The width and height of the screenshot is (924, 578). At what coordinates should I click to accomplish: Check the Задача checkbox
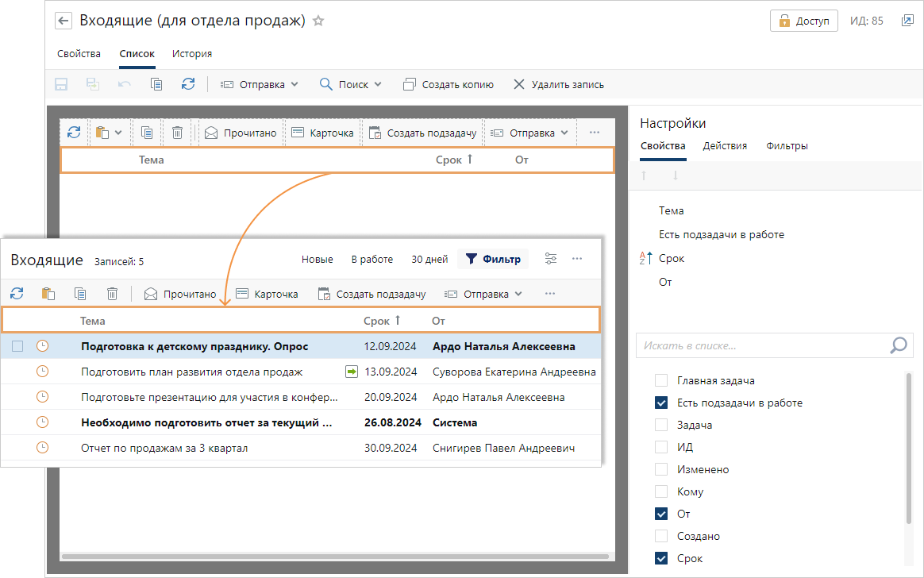tap(661, 425)
